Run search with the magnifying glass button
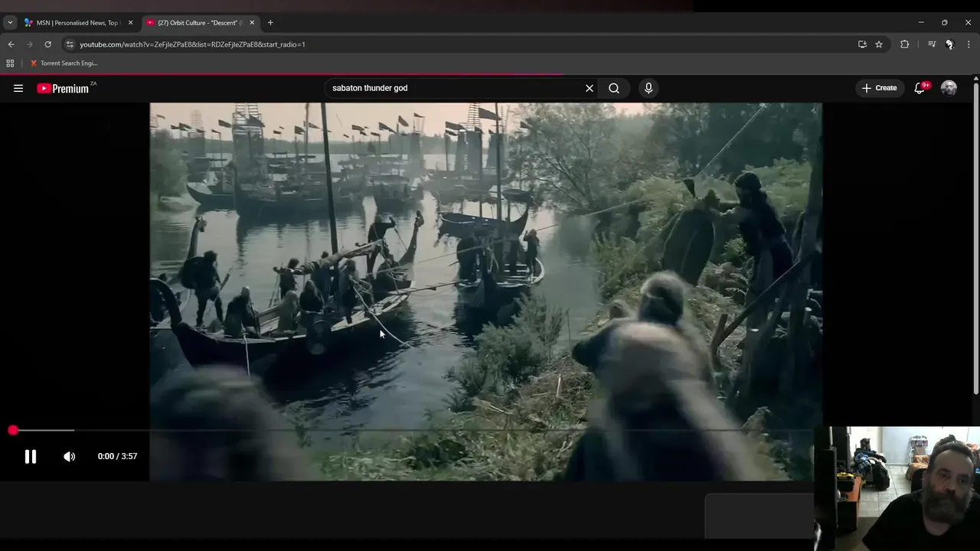 point(614,88)
